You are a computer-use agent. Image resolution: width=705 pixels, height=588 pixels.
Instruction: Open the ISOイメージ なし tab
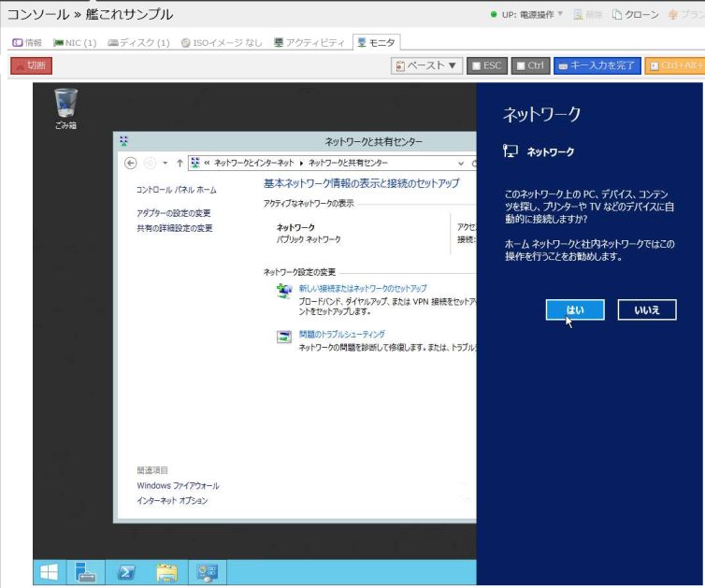(x=222, y=43)
